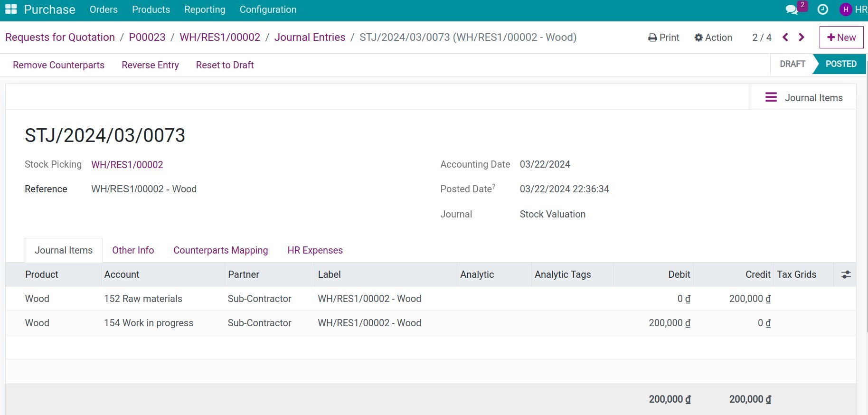This screenshot has height=415, width=868.
Task: Switch to the Other Info tab
Action: pyautogui.click(x=133, y=250)
